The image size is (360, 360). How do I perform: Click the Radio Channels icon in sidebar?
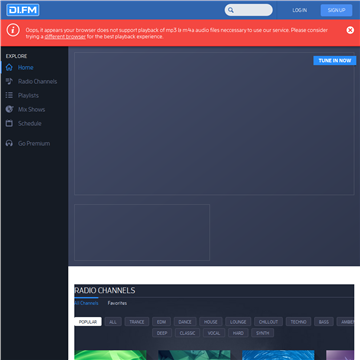(9, 81)
